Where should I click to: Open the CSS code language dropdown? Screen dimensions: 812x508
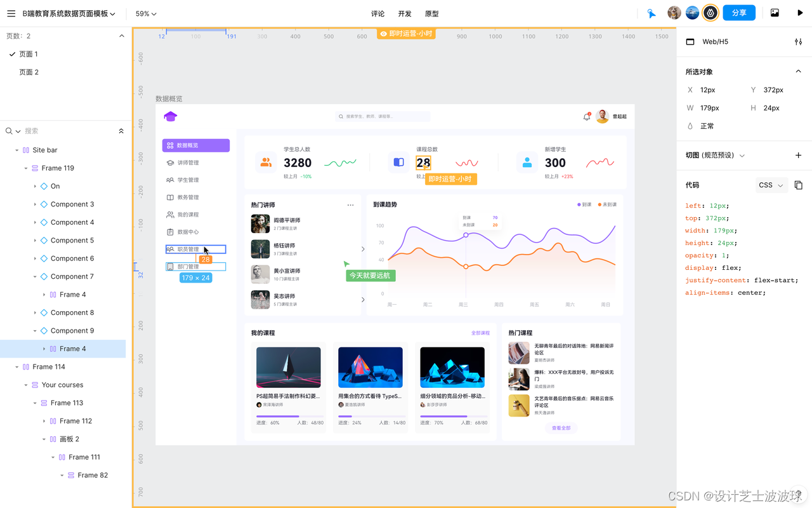pos(771,185)
